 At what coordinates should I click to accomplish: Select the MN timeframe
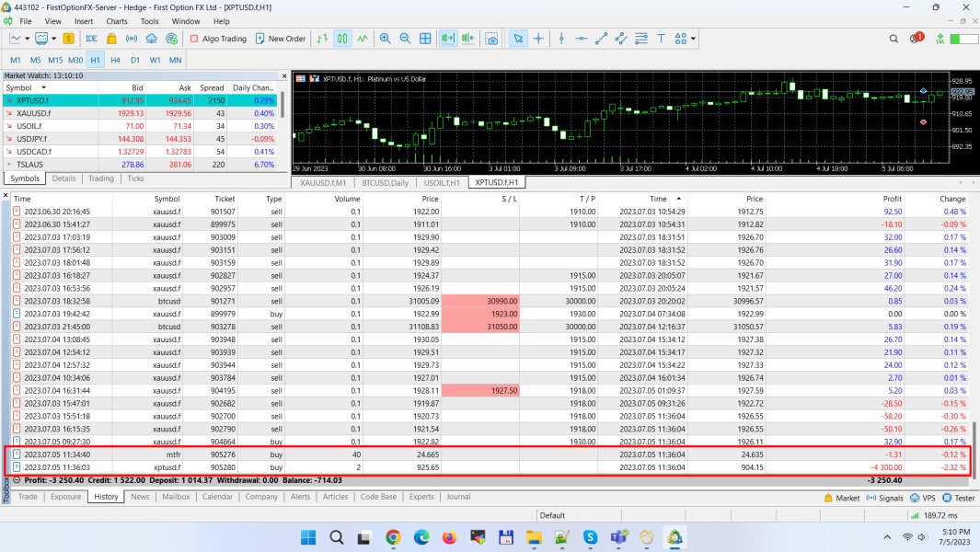coord(175,60)
